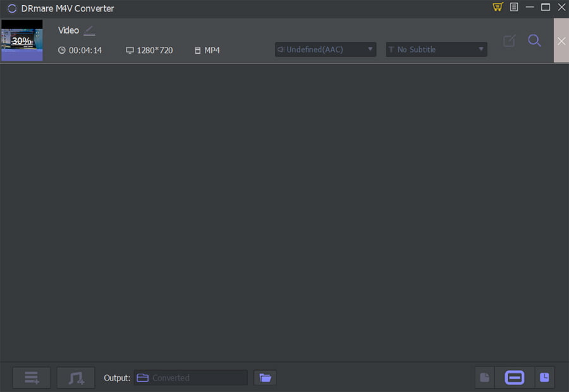Close the DRmare M4V Converter window
Image resolution: width=569 pixels, height=392 pixels.
pyautogui.click(x=561, y=7)
